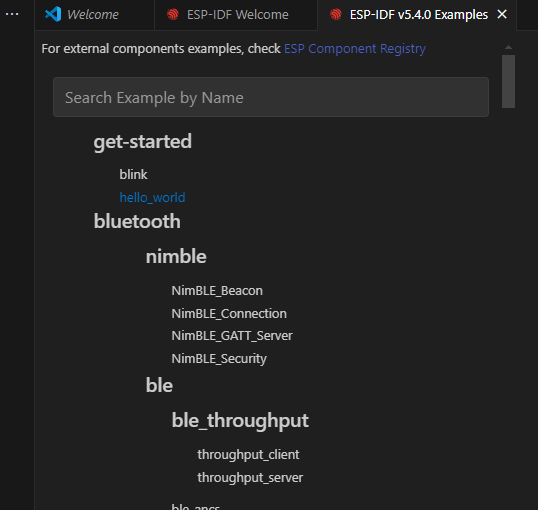Click the scrollbar up arrow

[x=508, y=47]
